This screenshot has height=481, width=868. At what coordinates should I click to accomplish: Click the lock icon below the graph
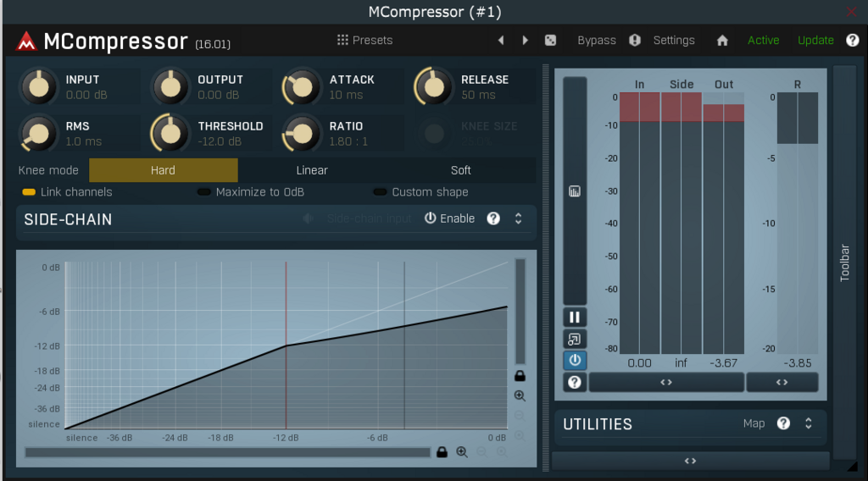[x=442, y=452]
